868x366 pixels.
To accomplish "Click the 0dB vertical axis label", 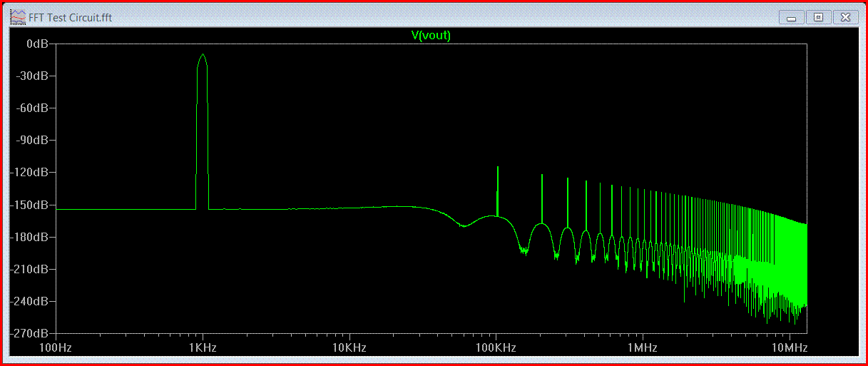I will click(37, 44).
